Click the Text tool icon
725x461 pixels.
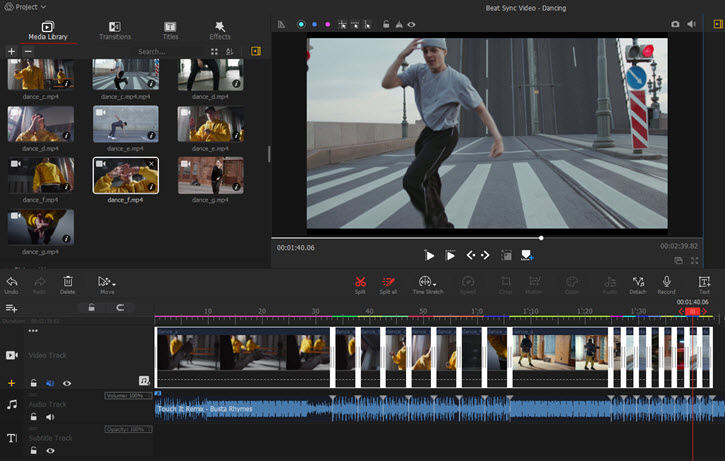(x=704, y=283)
